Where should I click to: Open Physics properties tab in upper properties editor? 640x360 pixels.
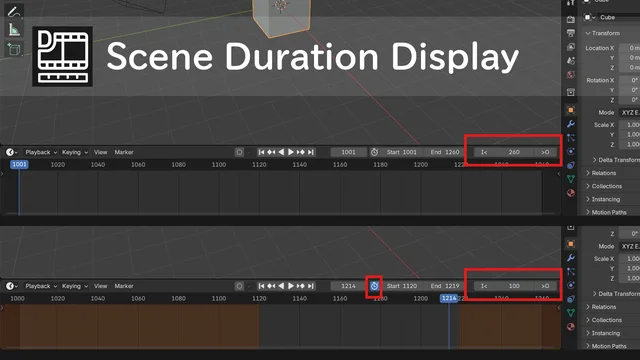(571, 151)
